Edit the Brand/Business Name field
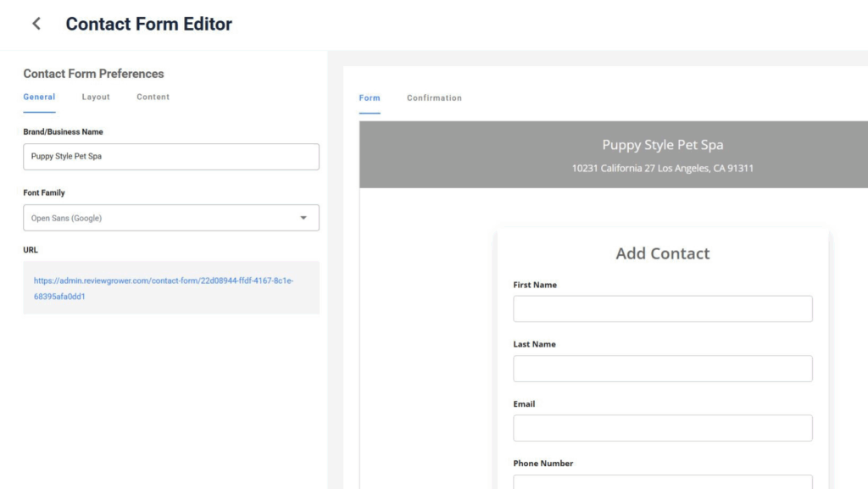 (x=171, y=157)
